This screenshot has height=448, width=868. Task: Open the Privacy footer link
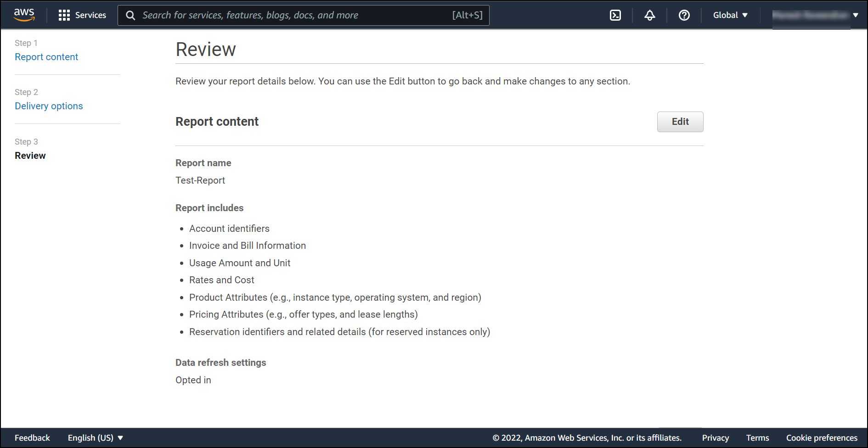tap(716, 438)
